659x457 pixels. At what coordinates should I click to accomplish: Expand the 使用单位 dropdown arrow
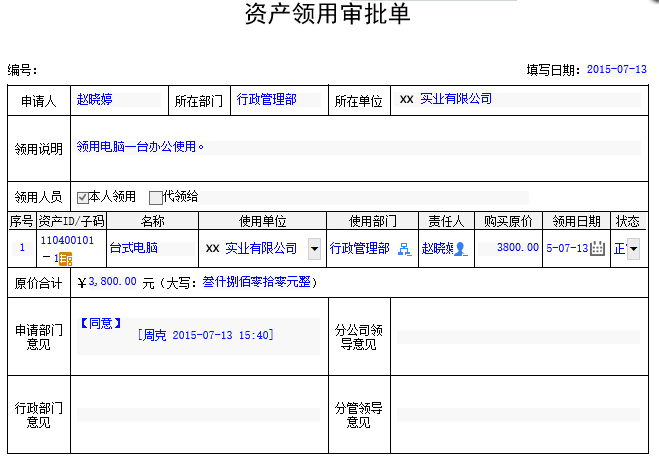coord(314,248)
